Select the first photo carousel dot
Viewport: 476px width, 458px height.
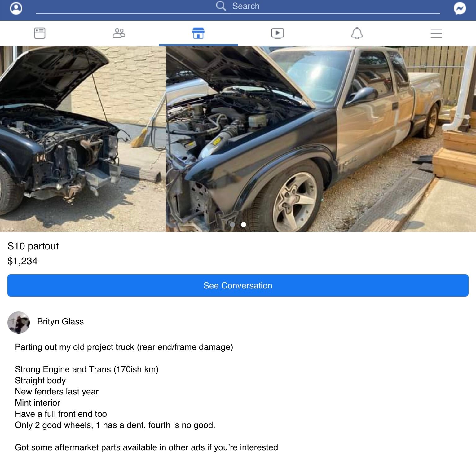(x=232, y=225)
